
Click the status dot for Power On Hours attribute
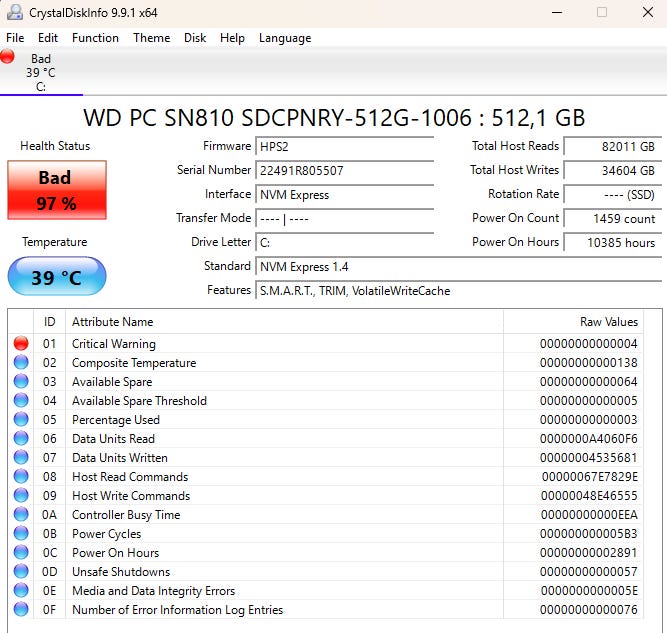pyautogui.click(x=21, y=552)
